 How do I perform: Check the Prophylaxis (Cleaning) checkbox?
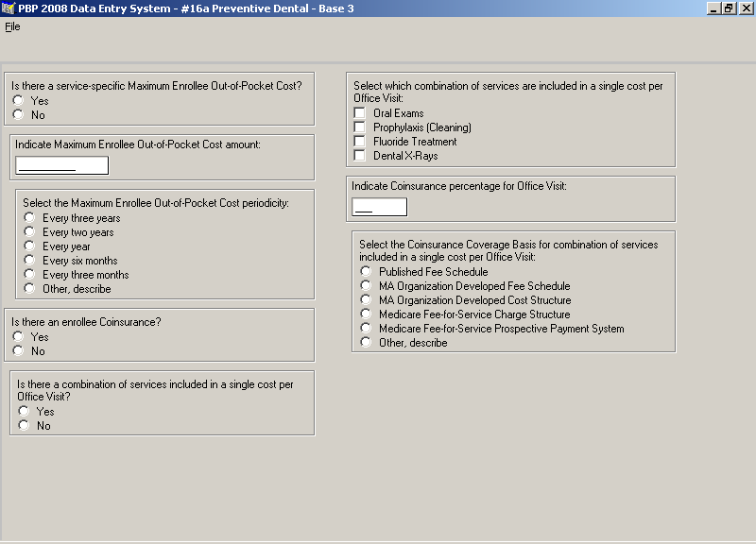(x=360, y=127)
